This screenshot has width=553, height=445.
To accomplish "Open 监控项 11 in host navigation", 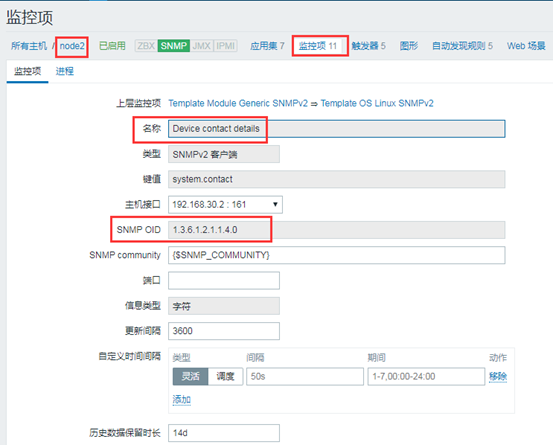I will (318, 46).
